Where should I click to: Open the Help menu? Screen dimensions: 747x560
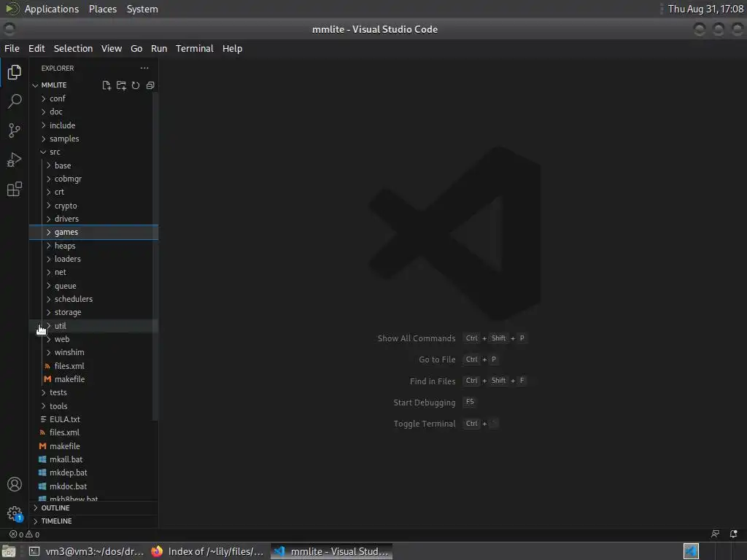232,49
